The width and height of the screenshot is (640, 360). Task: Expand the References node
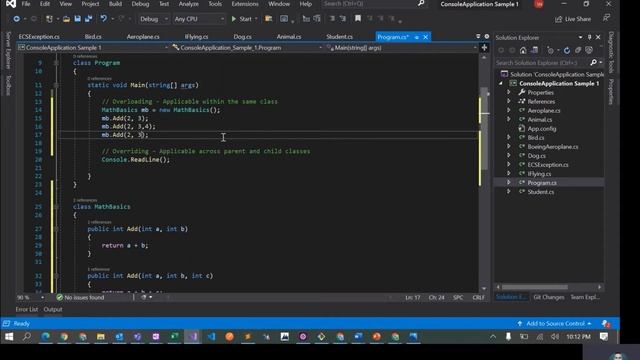tap(509, 101)
